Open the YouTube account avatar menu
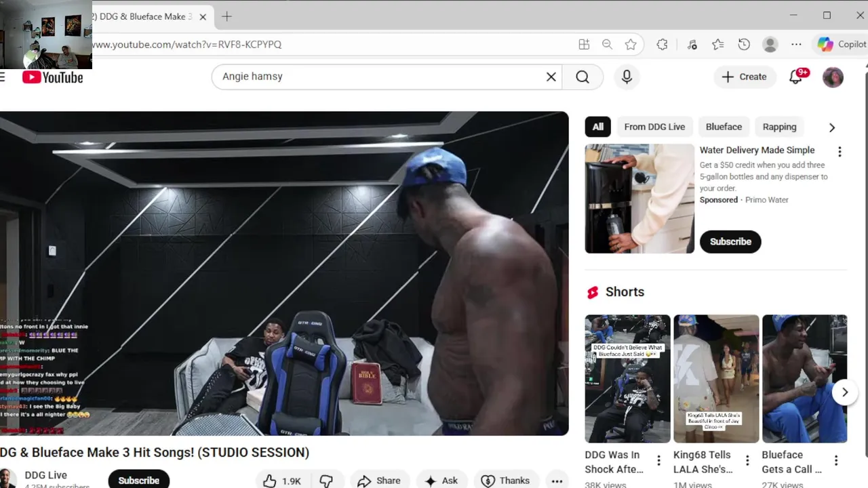The width and height of the screenshot is (868, 488). click(833, 77)
